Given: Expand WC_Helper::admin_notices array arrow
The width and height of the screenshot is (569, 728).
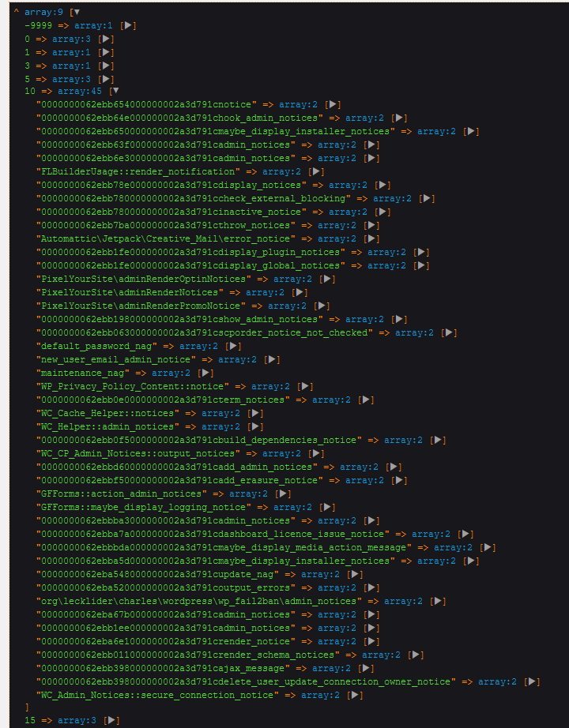Looking at the screenshot, I should click(x=255, y=427).
